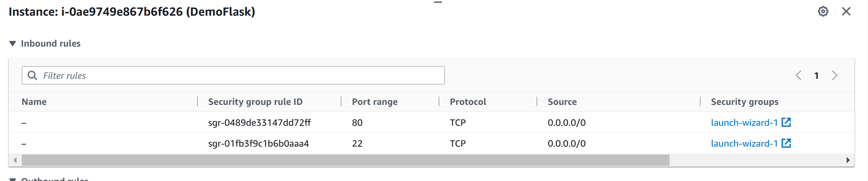Click the horizontal scrollbar thumb
Viewport: 868px width, 181px height.
[x=346, y=160]
